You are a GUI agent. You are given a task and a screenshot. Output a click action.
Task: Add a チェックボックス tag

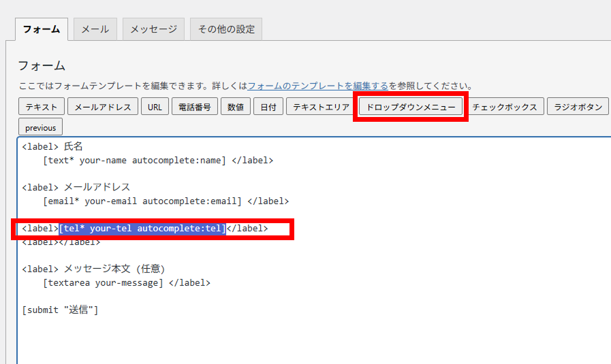504,107
